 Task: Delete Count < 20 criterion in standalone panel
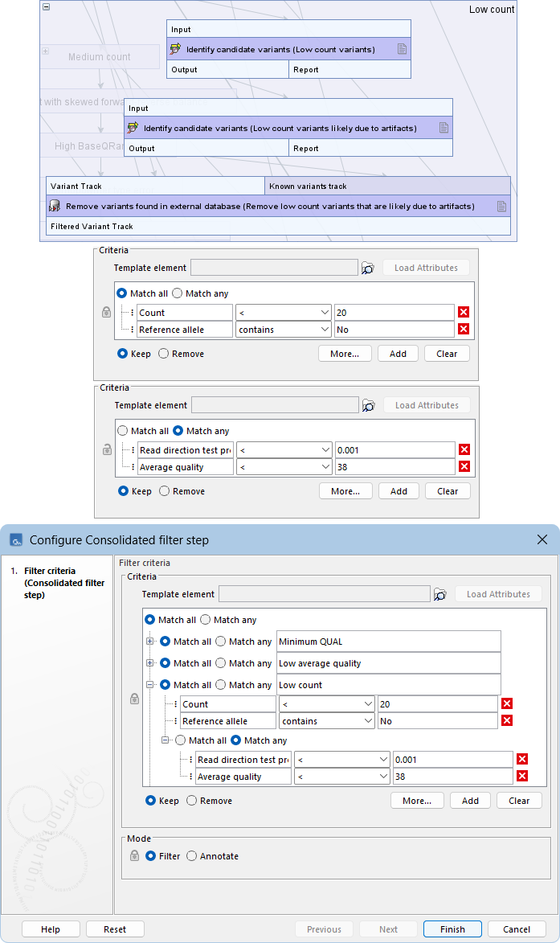464,312
